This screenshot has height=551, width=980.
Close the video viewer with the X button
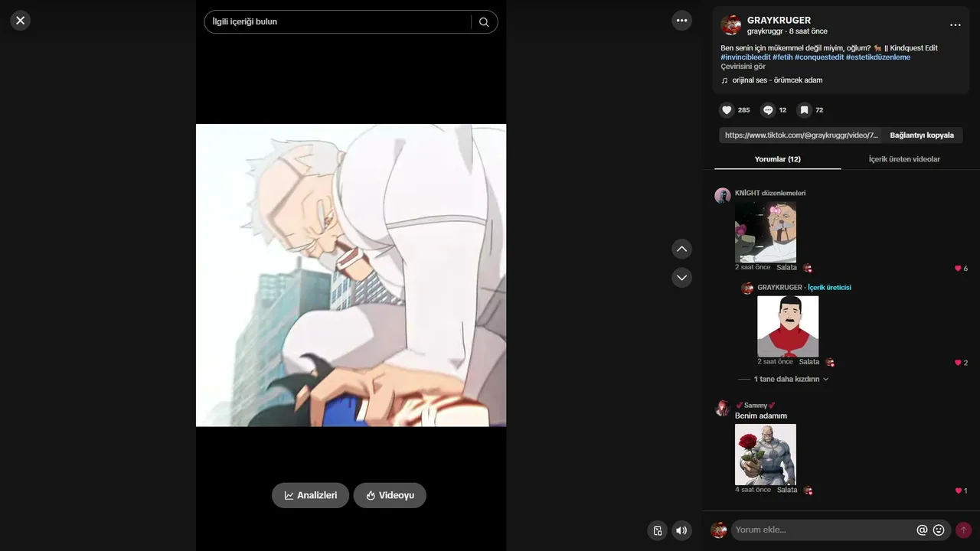pyautogui.click(x=21, y=21)
